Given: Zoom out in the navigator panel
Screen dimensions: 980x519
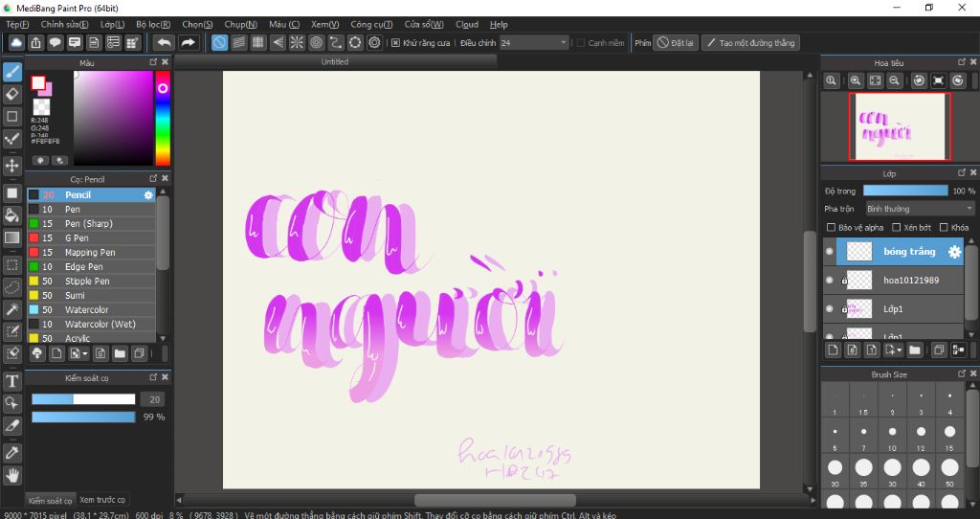Looking at the screenshot, I should pyautogui.click(x=895, y=80).
